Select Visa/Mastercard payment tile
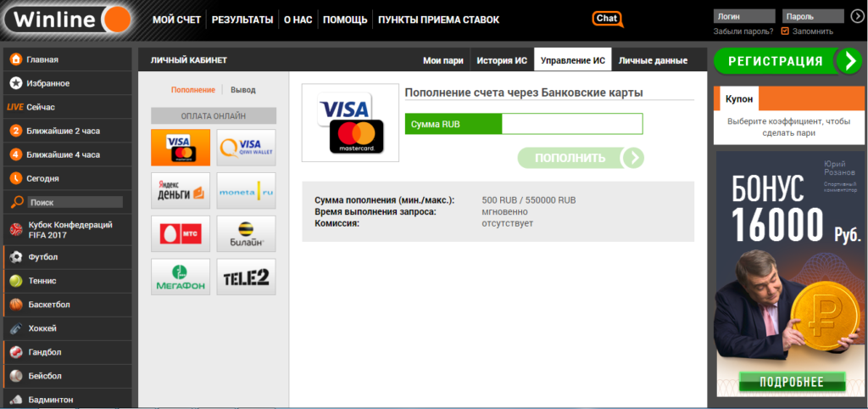 181,148
